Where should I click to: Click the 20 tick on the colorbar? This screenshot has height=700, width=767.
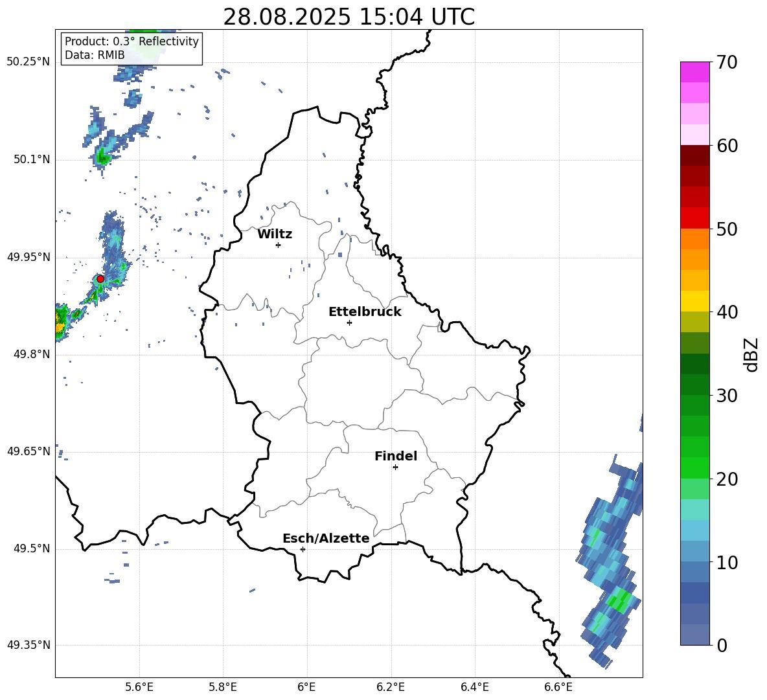click(727, 479)
